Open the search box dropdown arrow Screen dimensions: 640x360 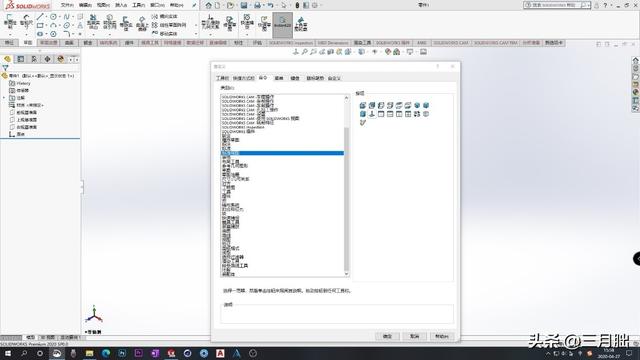coord(589,5)
